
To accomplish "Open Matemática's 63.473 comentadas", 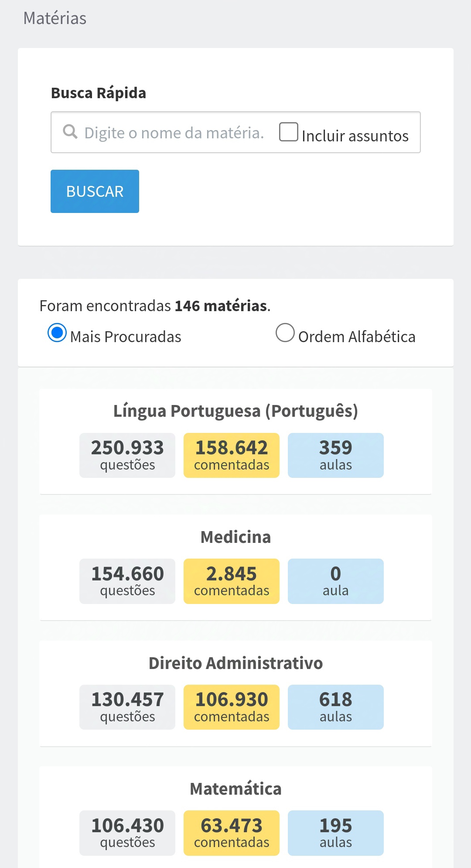I will coord(232,833).
